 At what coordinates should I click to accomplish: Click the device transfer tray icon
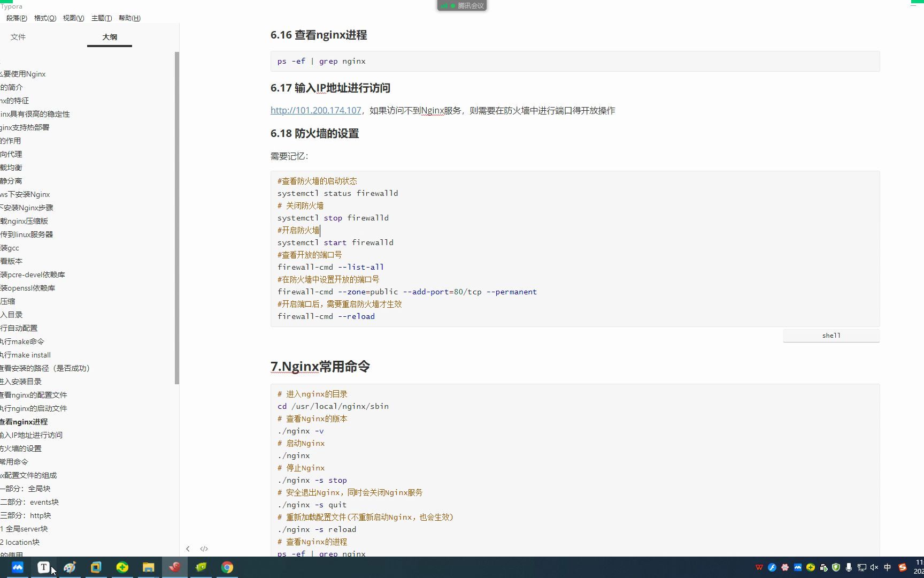(823, 567)
